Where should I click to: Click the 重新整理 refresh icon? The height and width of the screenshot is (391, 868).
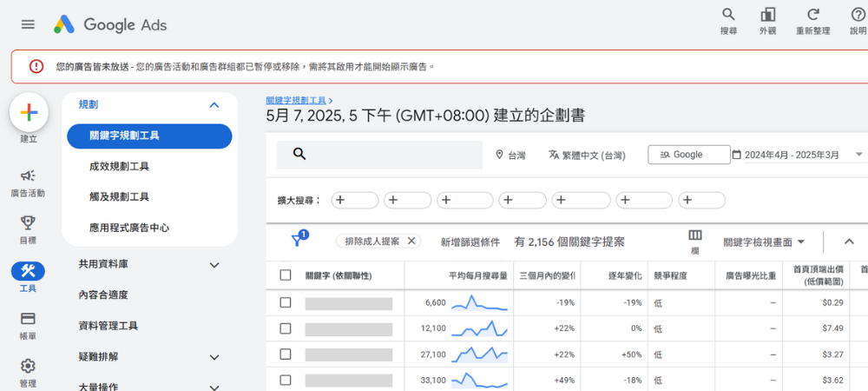[812, 15]
